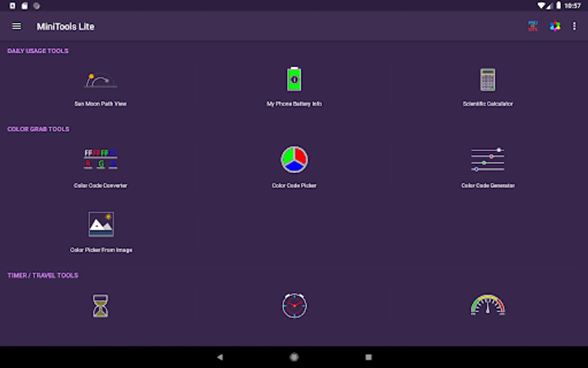
Task: Click the My Phone Battery Info label
Action: tap(294, 104)
